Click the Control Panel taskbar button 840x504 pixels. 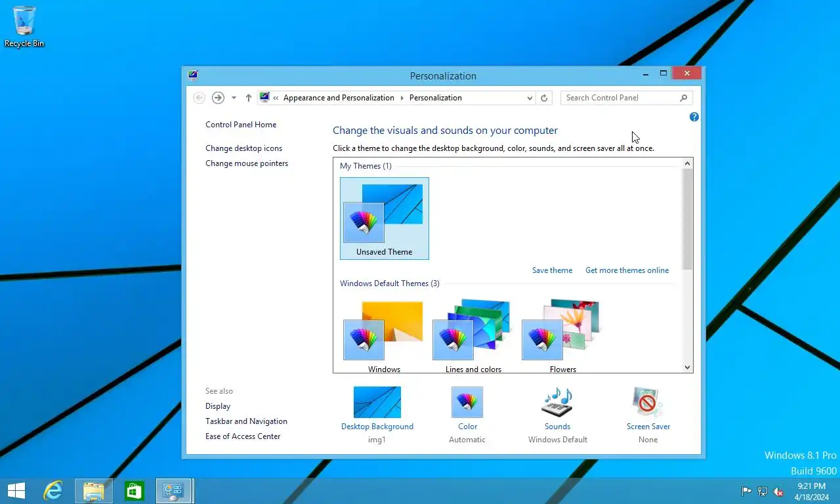coord(175,491)
